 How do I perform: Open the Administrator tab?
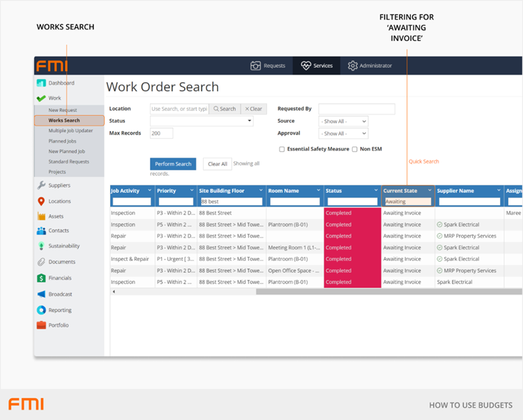pos(370,66)
